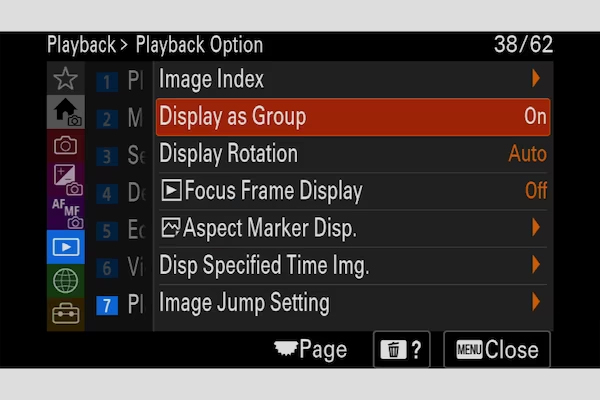The width and height of the screenshot is (600, 400).
Task: Select the AF/MF focus tab icon
Action: pos(65,213)
